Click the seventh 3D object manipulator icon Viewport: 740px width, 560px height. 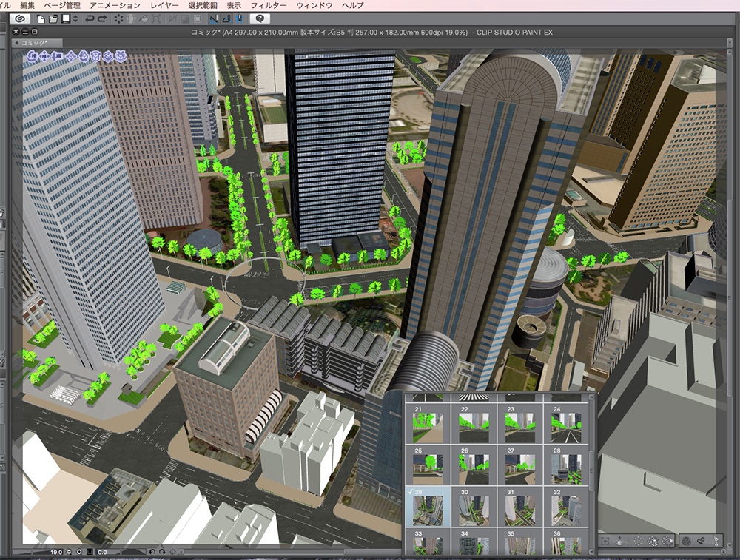108,56
